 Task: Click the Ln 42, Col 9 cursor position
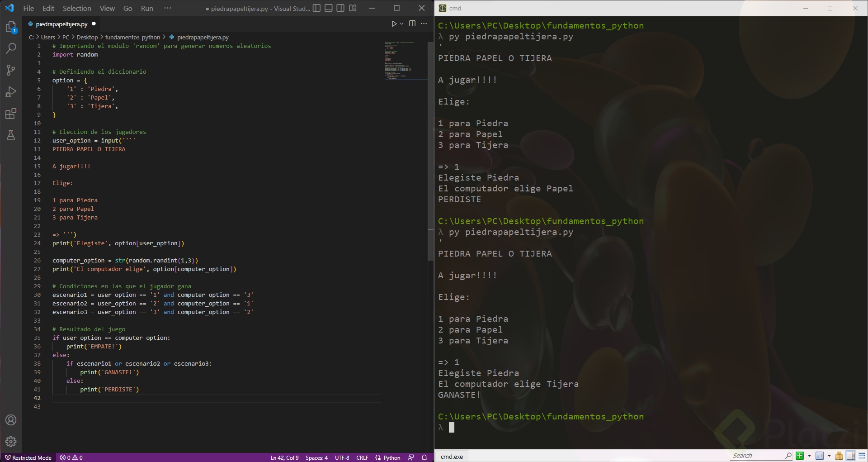coord(285,457)
